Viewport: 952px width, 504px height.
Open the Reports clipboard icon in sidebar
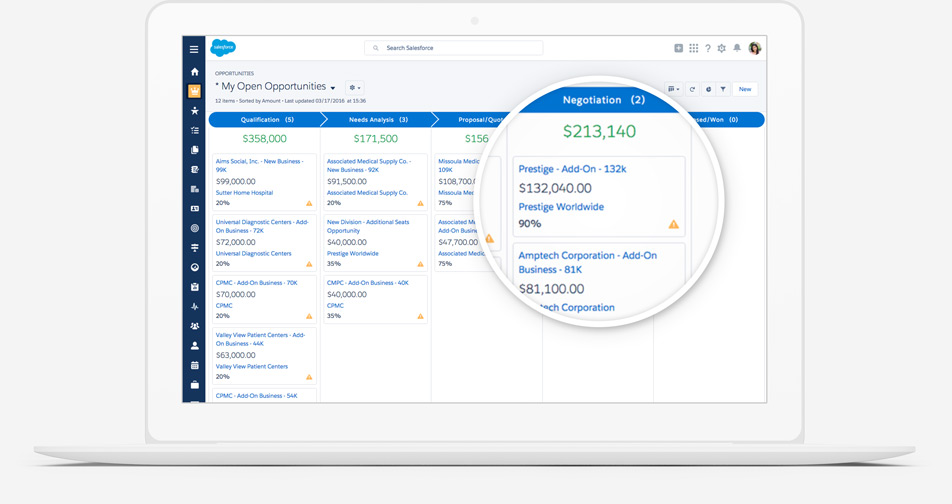[194, 287]
